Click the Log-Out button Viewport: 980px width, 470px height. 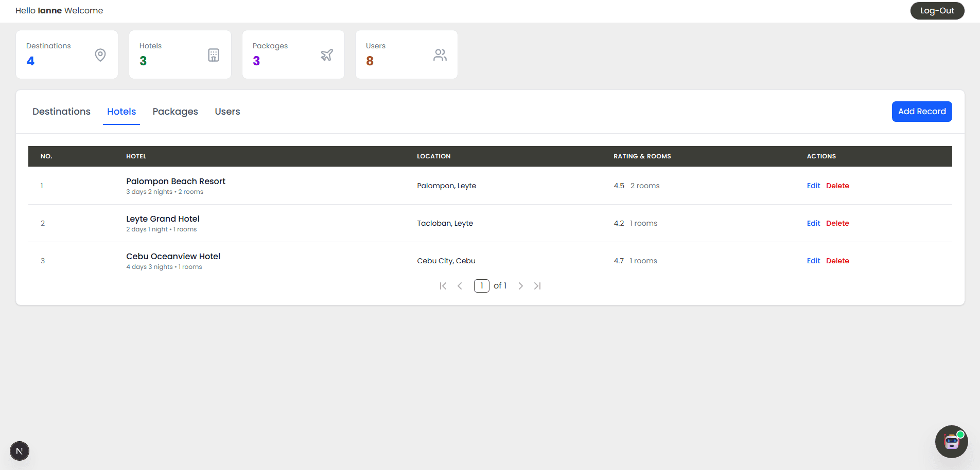tap(937, 11)
